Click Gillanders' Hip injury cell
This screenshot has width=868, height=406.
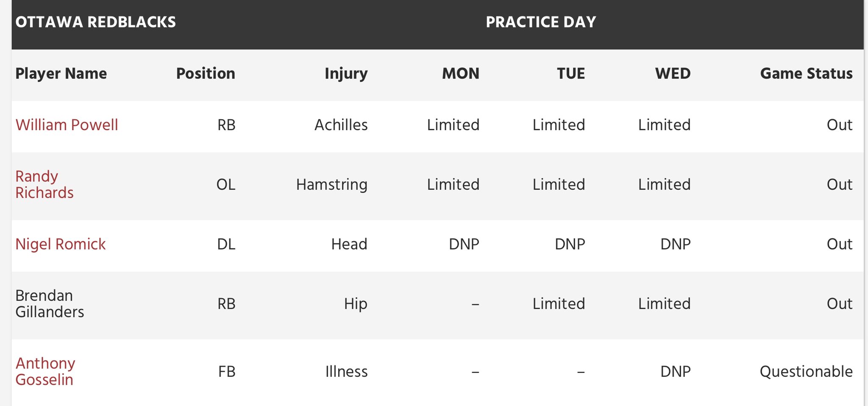click(x=356, y=304)
